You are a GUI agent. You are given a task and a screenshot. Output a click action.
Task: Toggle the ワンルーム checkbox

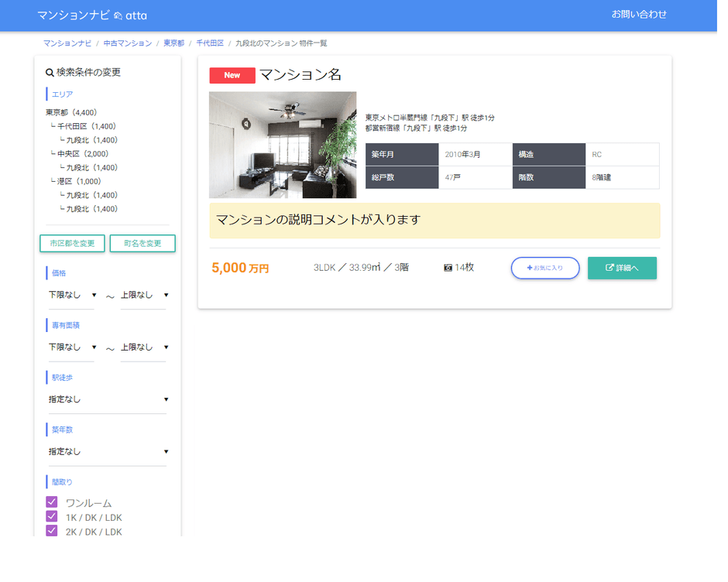point(52,502)
